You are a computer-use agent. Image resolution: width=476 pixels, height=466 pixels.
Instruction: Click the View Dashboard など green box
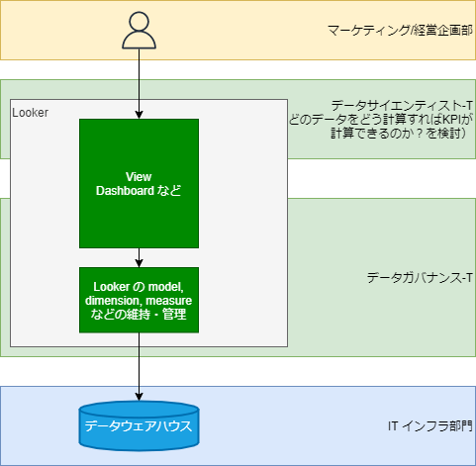[139, 183]
